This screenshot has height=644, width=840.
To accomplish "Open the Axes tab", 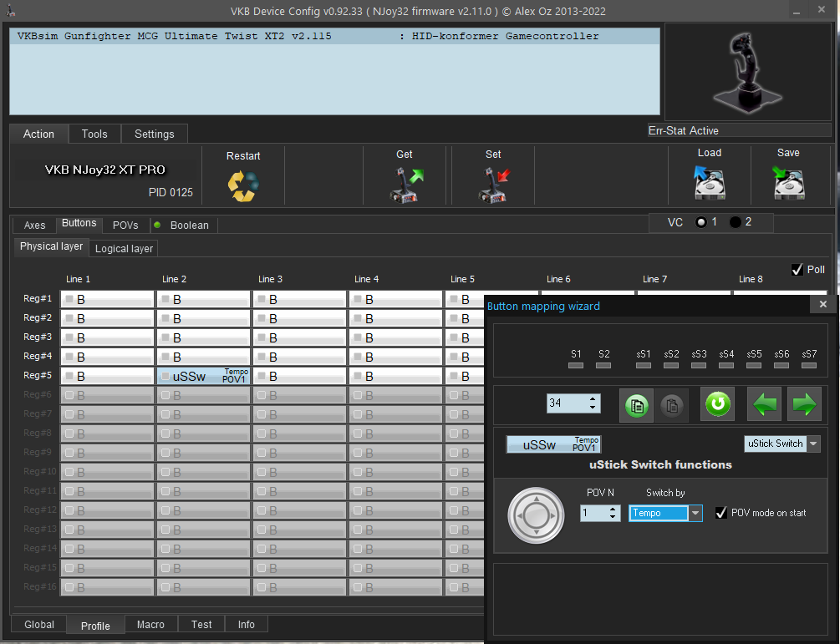I will pos(34,226).
